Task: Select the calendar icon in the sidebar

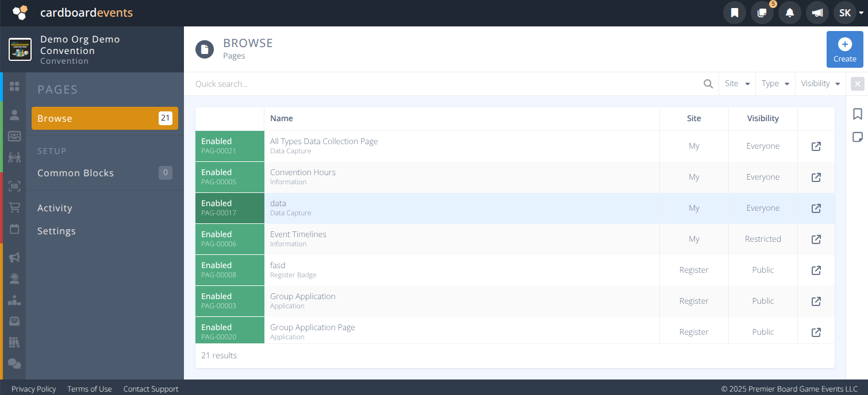Action: pos(14,229)
